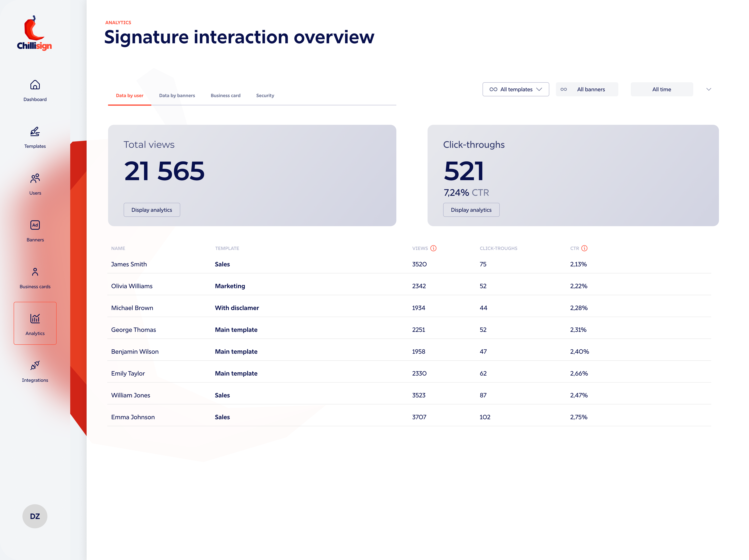Click CTR value 2,66%
The image size is (749, 560).
coord(579,373)
